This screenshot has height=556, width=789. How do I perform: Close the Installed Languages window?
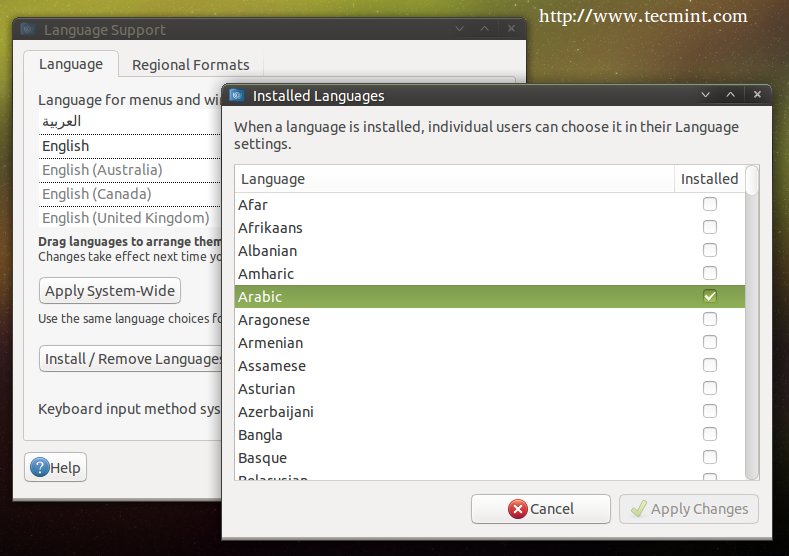[757, 94]
